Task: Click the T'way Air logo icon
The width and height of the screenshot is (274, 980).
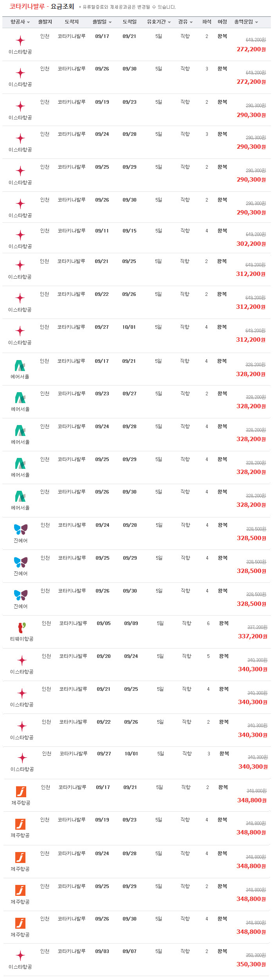Action: click(x=22, y=627)
